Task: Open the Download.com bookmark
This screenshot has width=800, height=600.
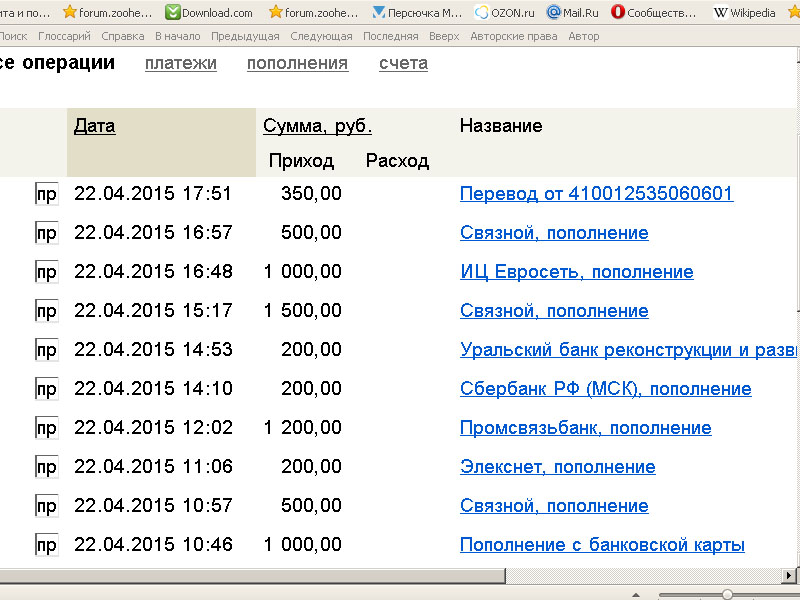Action: point(209,13)
